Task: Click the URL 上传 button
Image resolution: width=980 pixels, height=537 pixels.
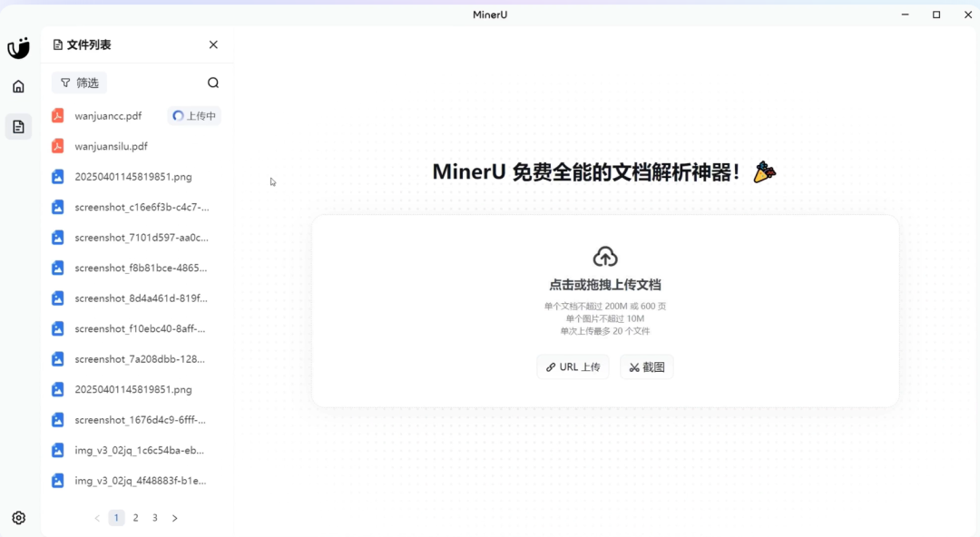Action: 573,367
